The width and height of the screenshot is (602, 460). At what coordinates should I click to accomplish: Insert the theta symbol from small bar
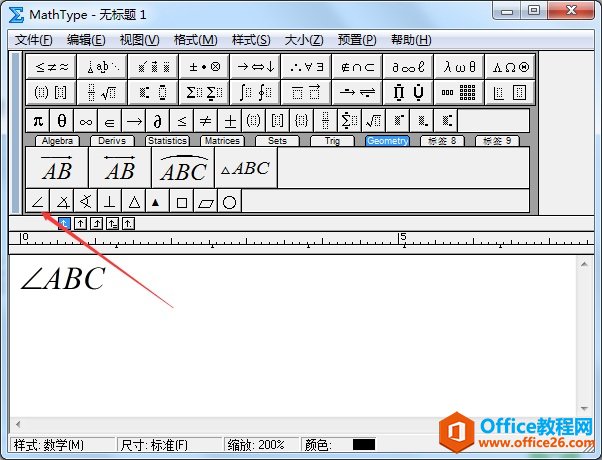62,121
